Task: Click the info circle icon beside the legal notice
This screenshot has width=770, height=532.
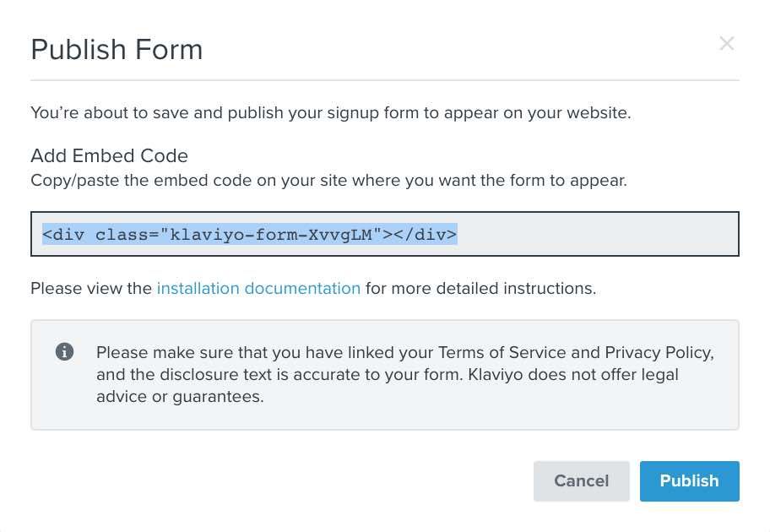Action: 65,351
